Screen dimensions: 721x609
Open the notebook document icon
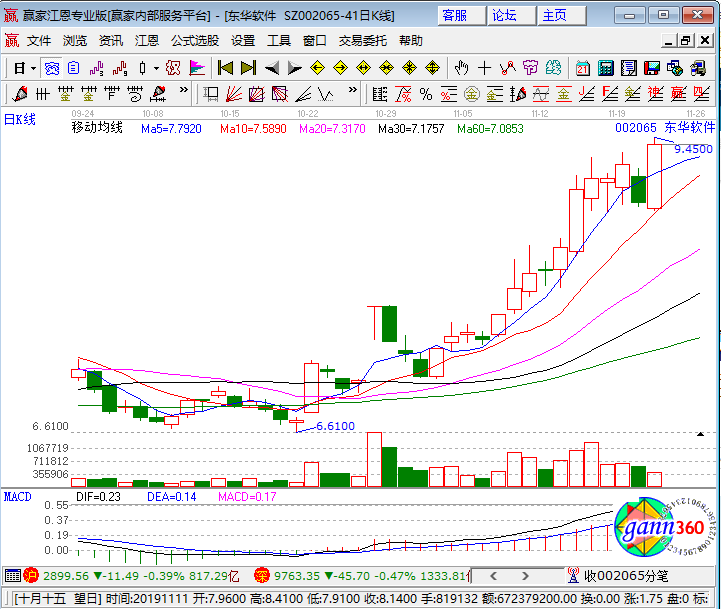click(x=629, y=69)
